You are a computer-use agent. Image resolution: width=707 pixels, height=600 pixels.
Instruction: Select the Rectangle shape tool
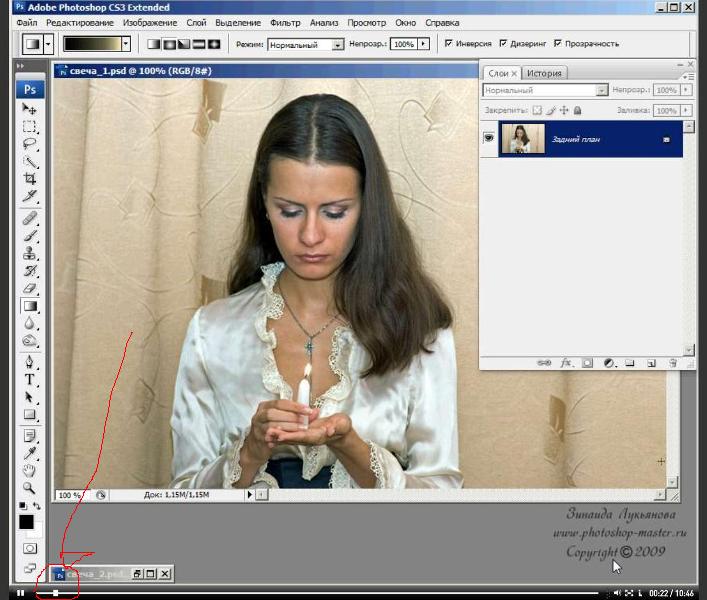[x=29, y=415]
